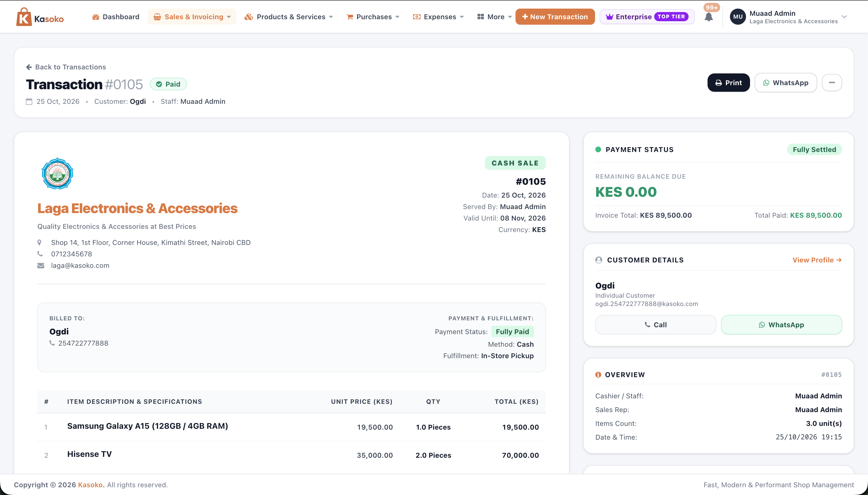Expand the Purchases dropdown arrow
868x495 pixels.
(398, 17)
